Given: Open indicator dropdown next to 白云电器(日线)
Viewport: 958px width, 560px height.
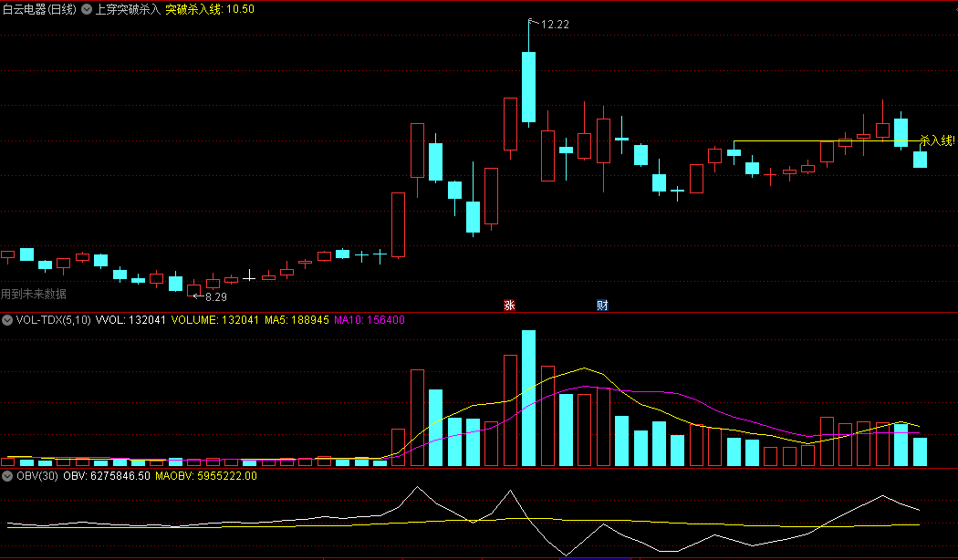Looking at the screenshot, I should 87,9.
